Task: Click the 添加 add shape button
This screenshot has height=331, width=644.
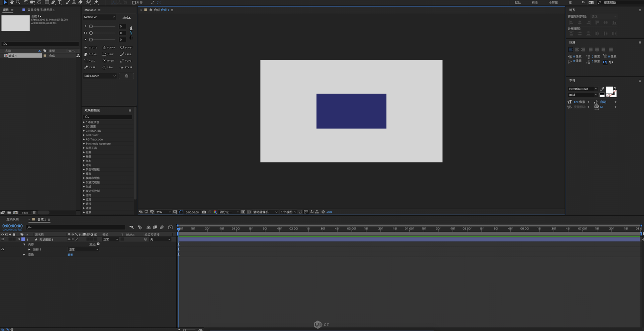Action: tap(98, 244)
